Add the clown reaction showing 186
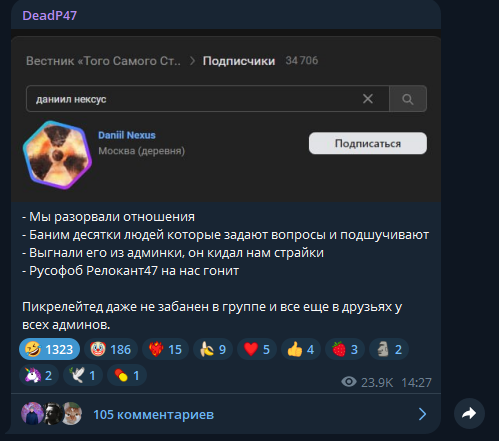The image size is (499, 441). 111,349
